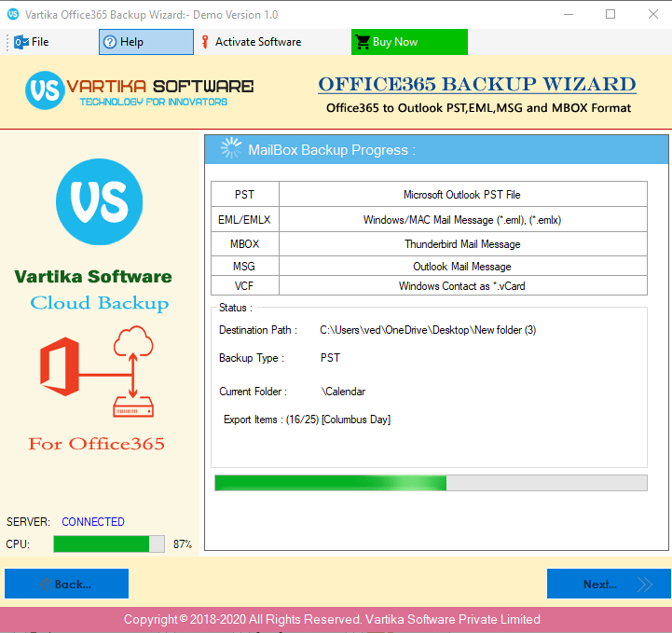Click the OFFICE365 BACKUP WIZARD title link
Viewport: 672px width, 633px height.
coord(477,85)
